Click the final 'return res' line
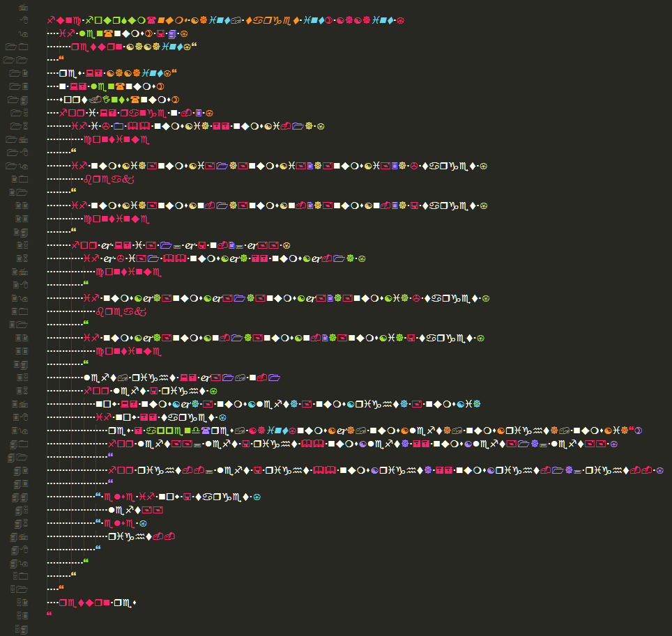 tap(98, 603)
